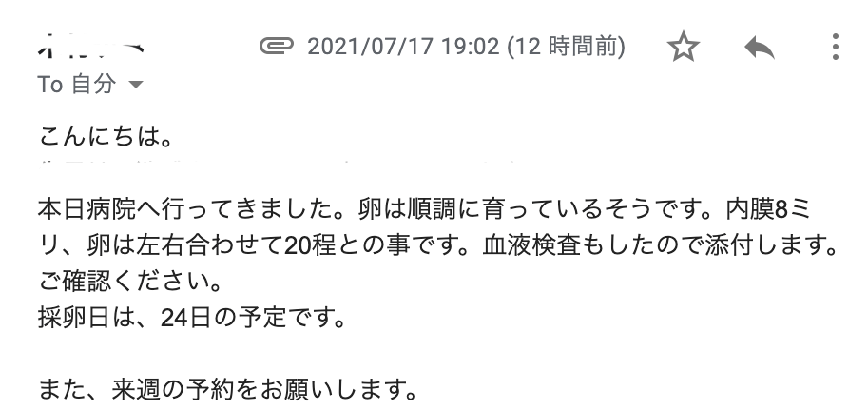Expand recipient details arrow beside To 自分
The image size is (868, 410).
point(136,85)
